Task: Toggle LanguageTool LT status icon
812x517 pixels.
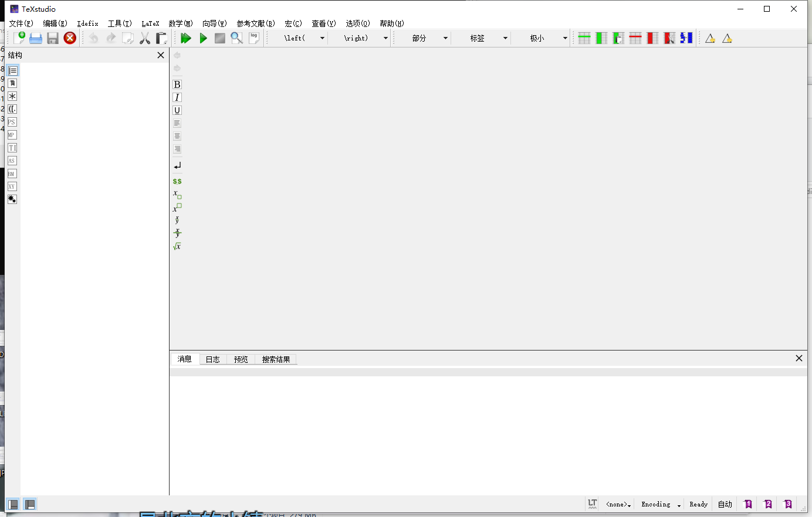Action: point(593,504)
